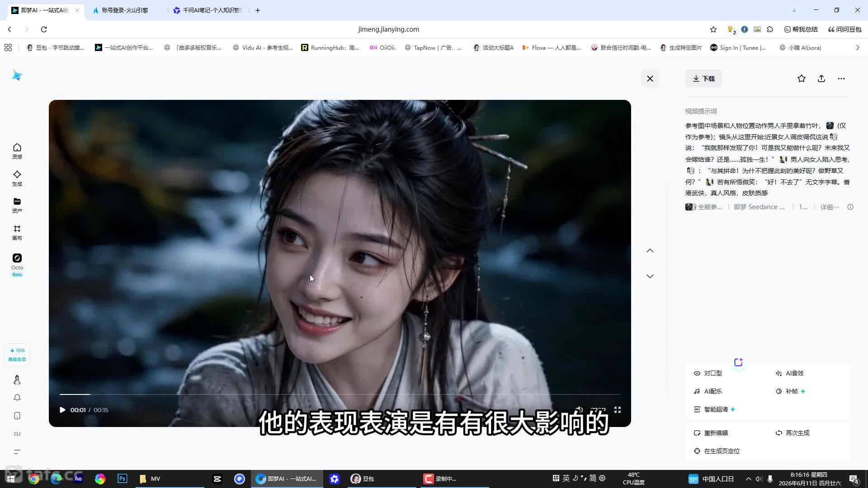Image resolution: width=868 pixels, height=488 pixels.
Task: Switch to the 账号登录-火山引擎 tab
Action: pyautogui.click(x=125, y=10)
